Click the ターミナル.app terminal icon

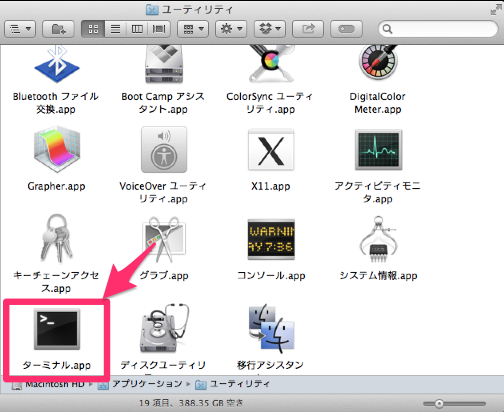[57, 329]
